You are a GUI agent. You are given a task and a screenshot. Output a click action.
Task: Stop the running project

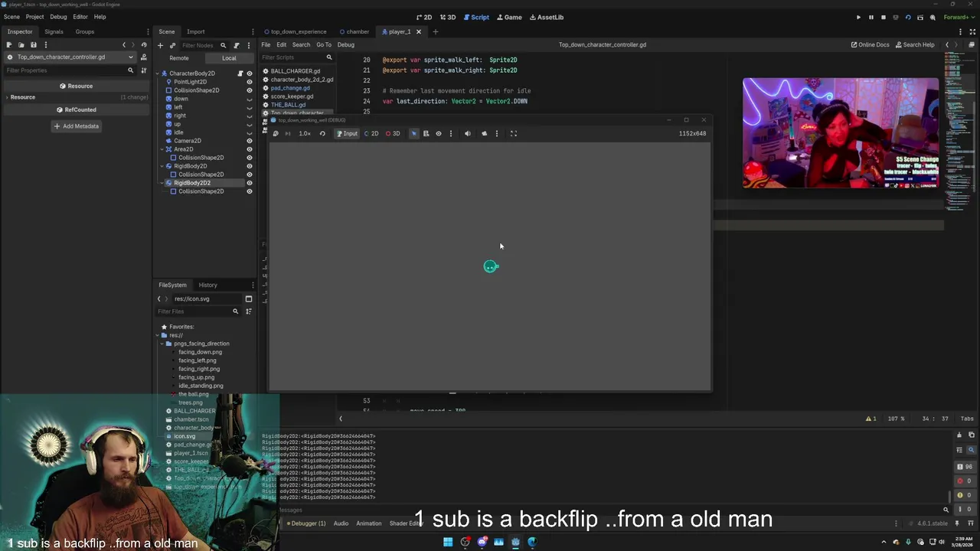point(883,17)
